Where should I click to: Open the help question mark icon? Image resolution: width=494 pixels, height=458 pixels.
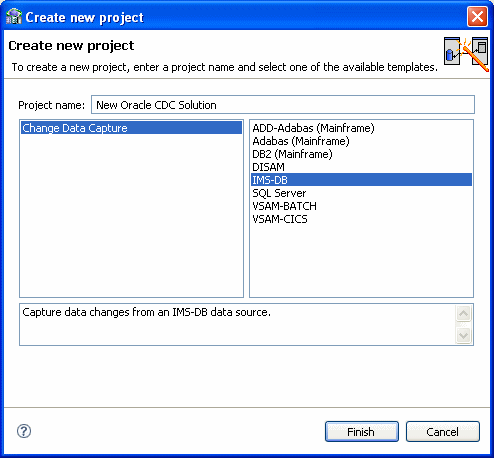pos(24,431)
